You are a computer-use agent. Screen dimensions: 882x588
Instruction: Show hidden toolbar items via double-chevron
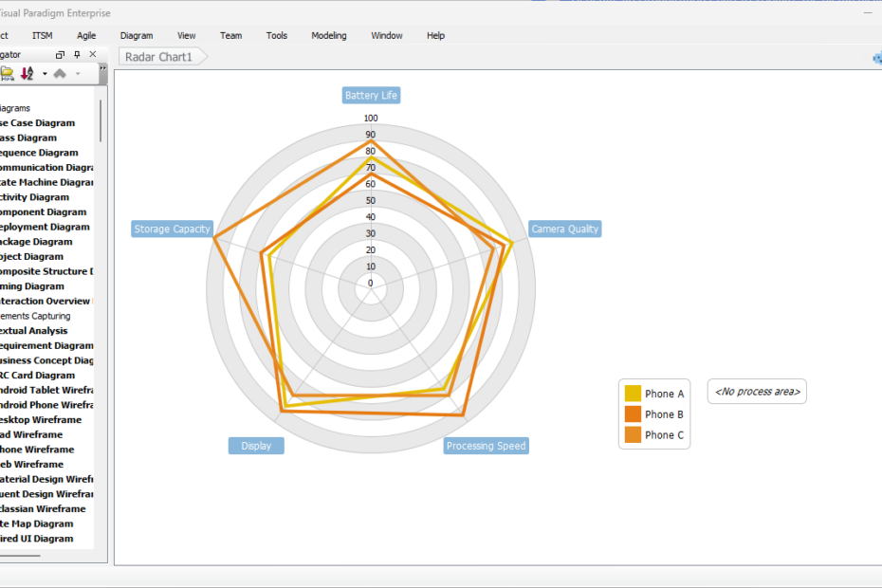pos(103,67)
